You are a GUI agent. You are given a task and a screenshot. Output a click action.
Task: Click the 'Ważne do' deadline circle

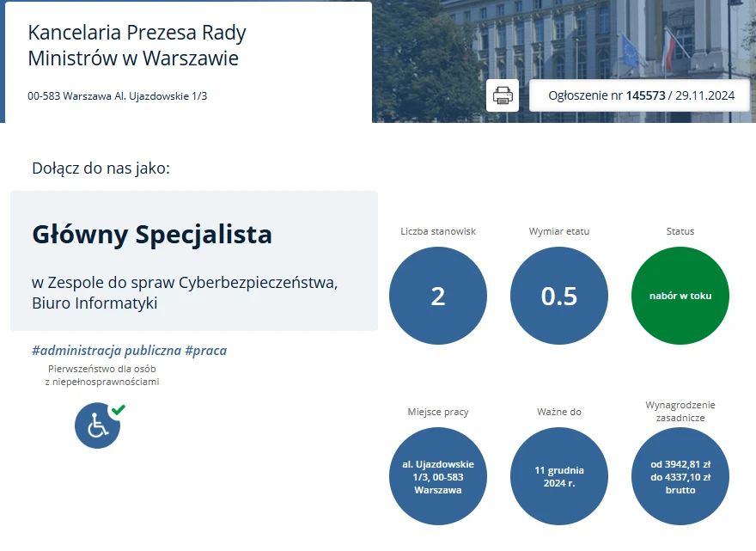click(x=559, y=476)
